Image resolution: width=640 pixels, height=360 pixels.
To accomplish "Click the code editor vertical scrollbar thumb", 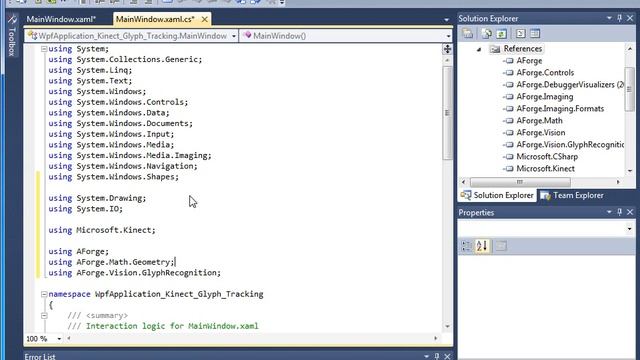I will click(447, 113).
